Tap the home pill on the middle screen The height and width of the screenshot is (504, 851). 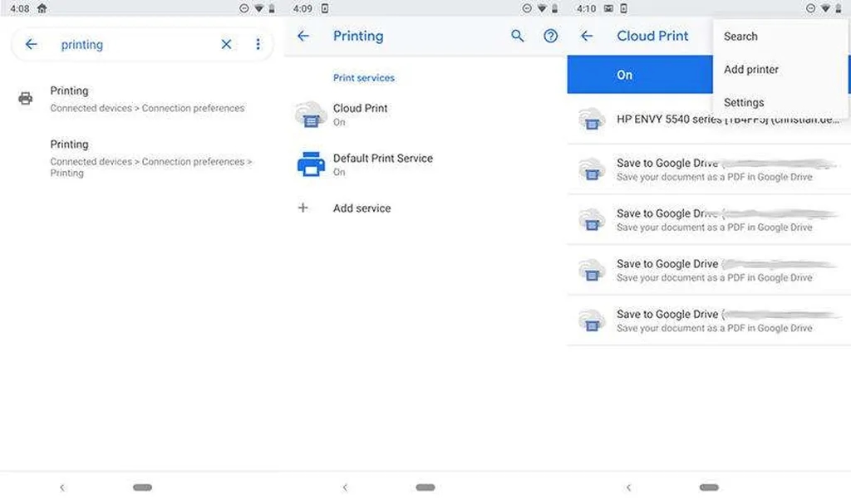(x=425, y=487)
